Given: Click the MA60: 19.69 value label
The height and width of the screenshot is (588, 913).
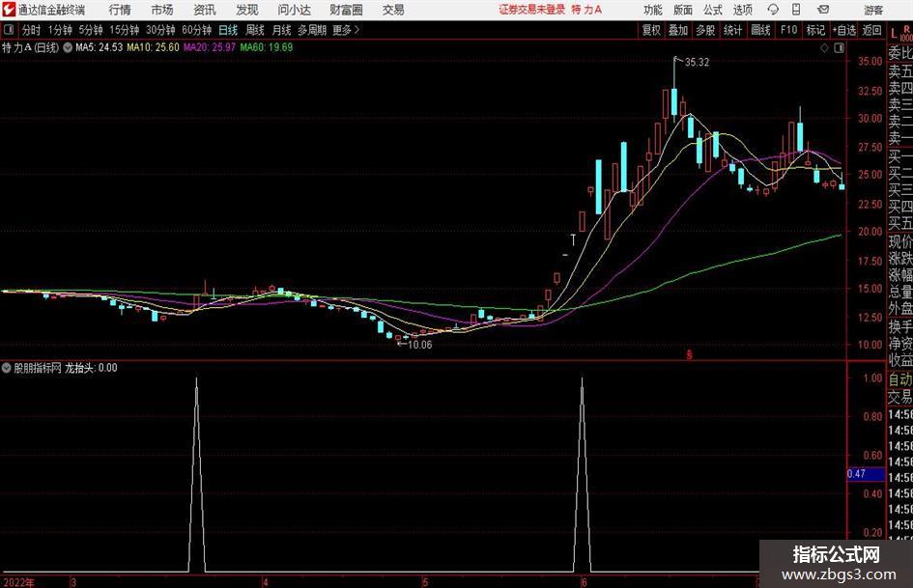Looking at the screenshot, I should [266, 47].
